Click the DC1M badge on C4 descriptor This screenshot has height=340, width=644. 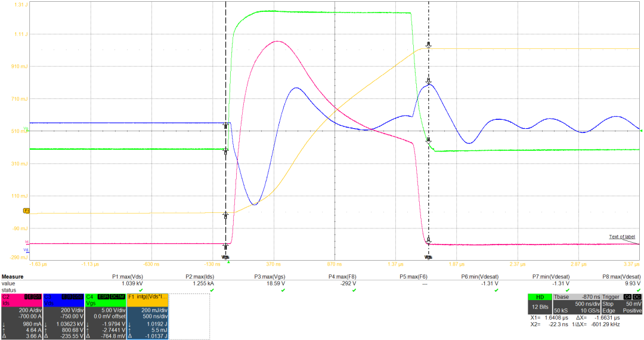coord(117,296)
